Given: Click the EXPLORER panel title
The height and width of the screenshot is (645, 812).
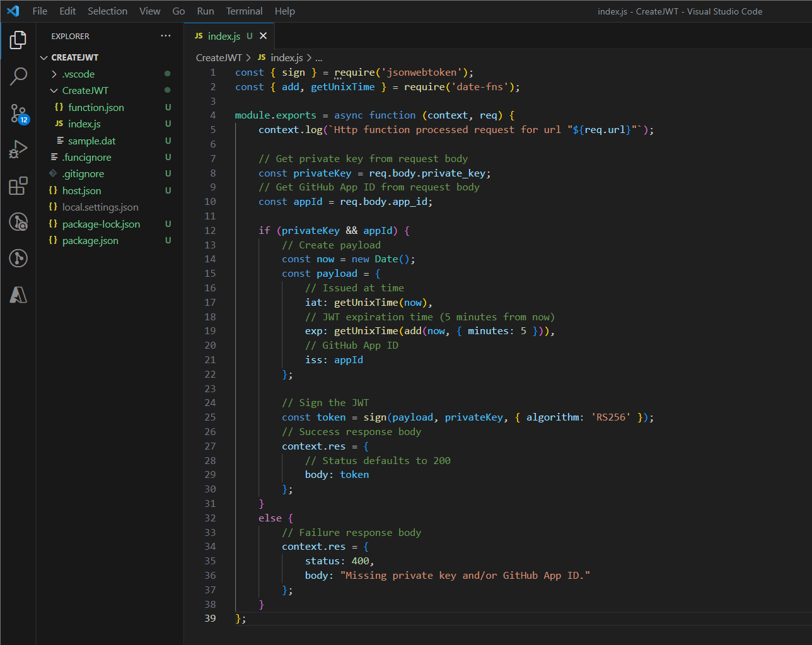Looking at the screenshot, I should (x=70, y=36).
